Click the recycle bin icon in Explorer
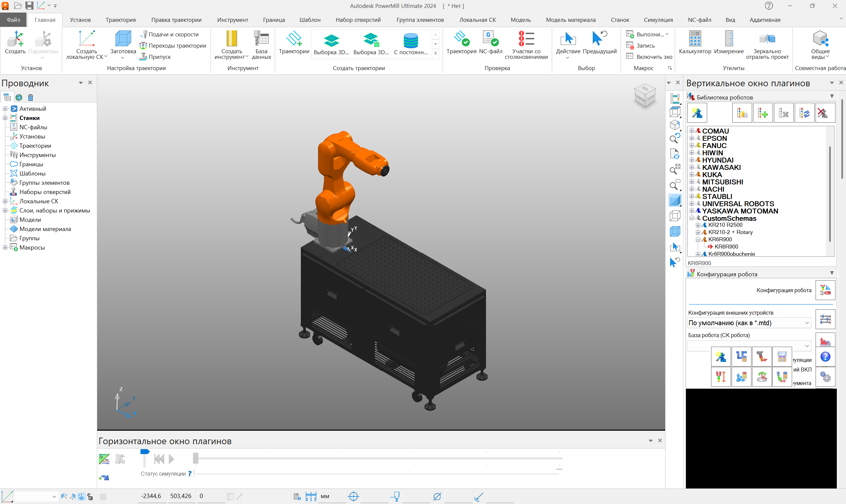 (x=30, y=98)
